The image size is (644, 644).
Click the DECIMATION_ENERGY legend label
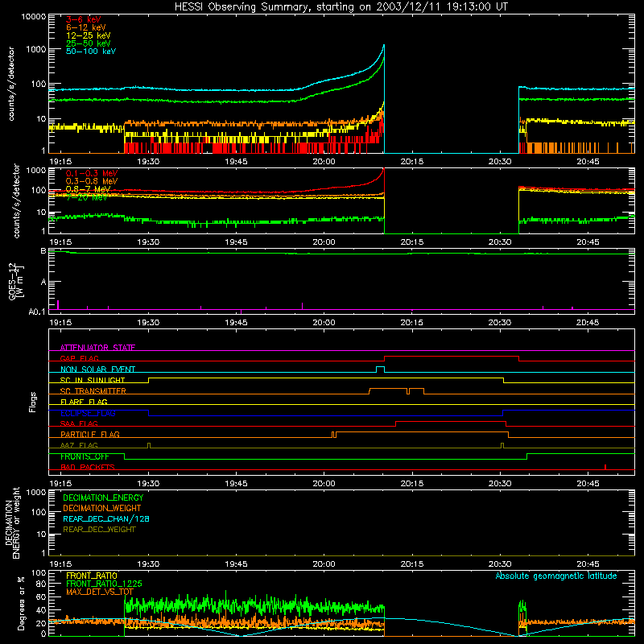[x=103, y=497]
